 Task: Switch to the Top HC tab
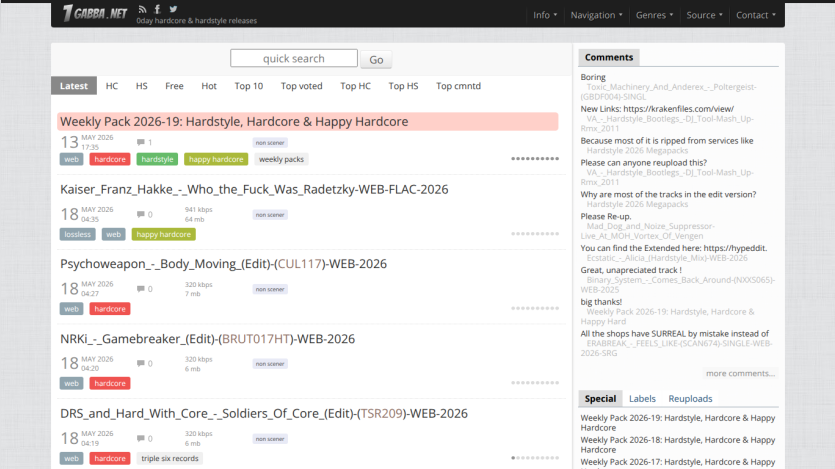(x=355, y=86)
